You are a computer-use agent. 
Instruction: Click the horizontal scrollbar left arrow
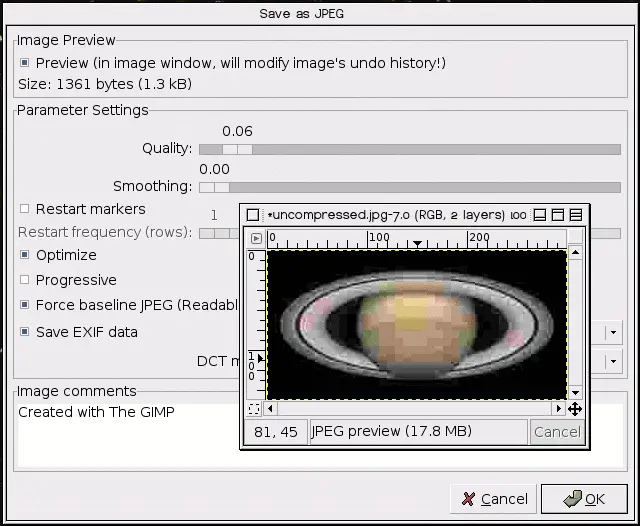point(270,408)
